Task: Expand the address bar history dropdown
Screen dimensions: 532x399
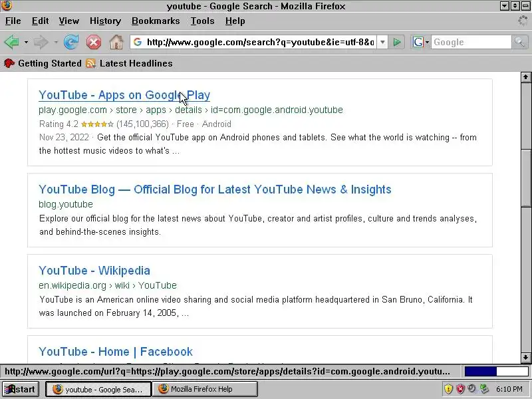Action: tap(382, 42)
